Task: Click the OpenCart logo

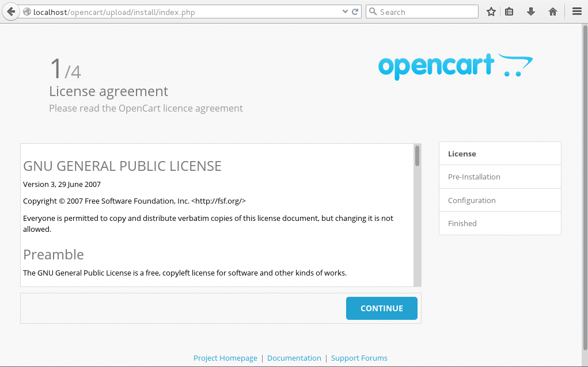Action: click(455, 66)
